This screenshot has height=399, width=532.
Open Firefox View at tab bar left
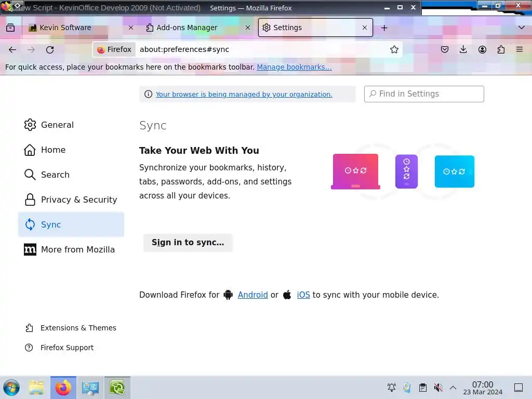[10, 28]
